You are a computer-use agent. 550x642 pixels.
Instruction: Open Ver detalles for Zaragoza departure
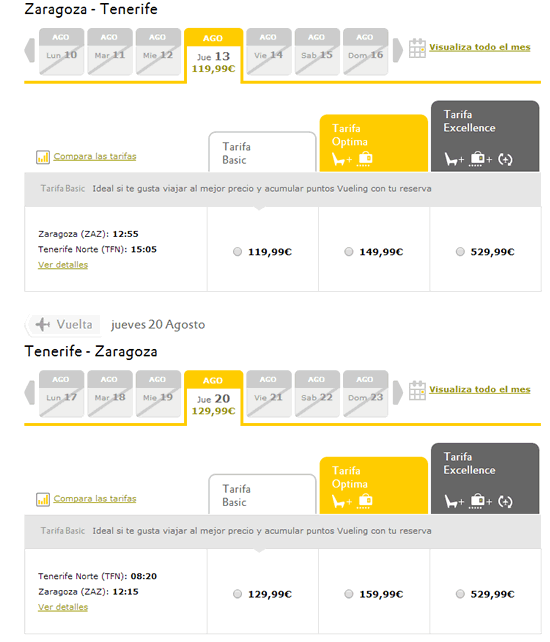63,265
